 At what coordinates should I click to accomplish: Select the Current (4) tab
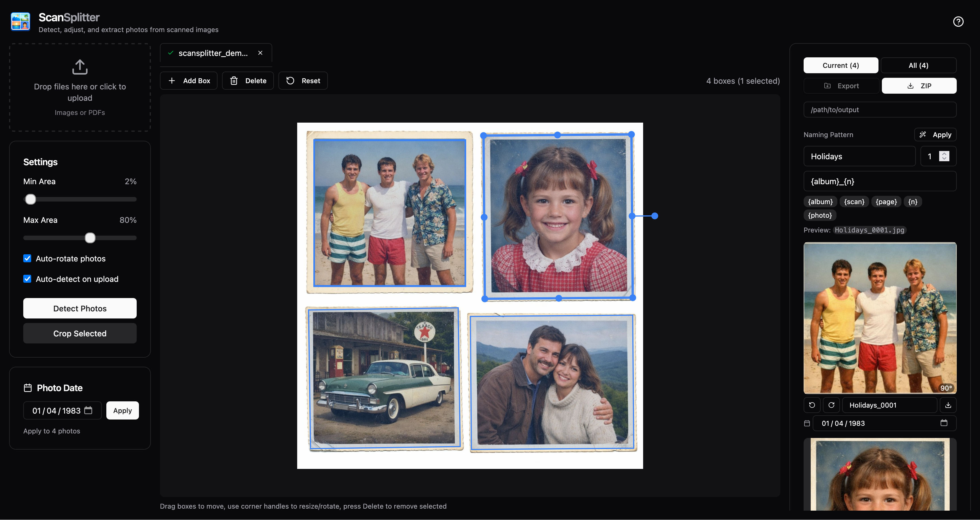[840, 66]
